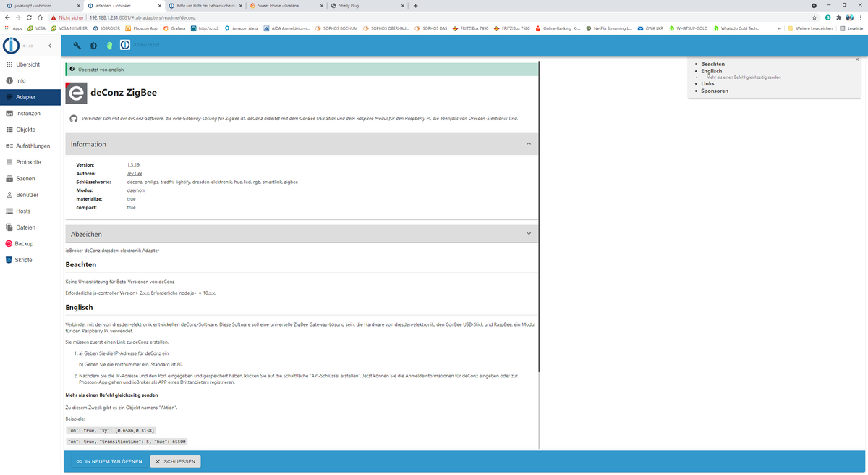The height and width of the screenshot is (475, 868).
Task: Open the Übersicht sidebar item
Action: pyautogui.click(x=30, y=64)
